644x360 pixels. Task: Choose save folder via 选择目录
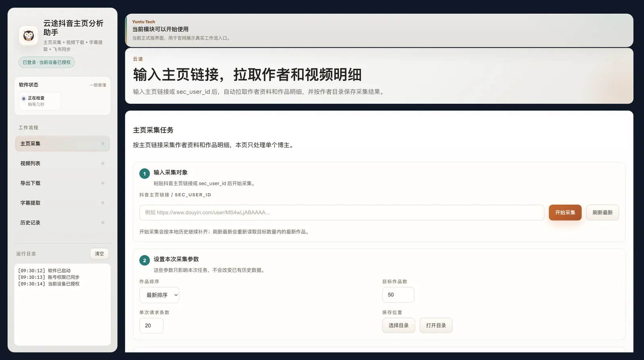click(x=398, y=325)
